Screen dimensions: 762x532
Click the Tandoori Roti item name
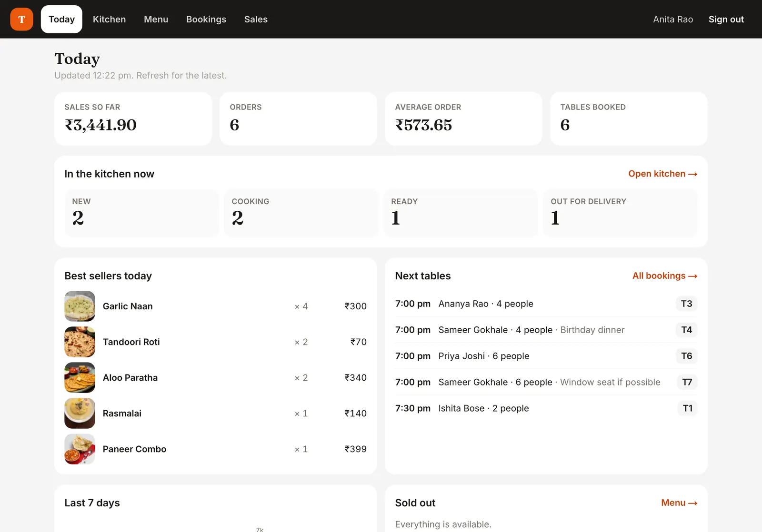click(131, 342)
